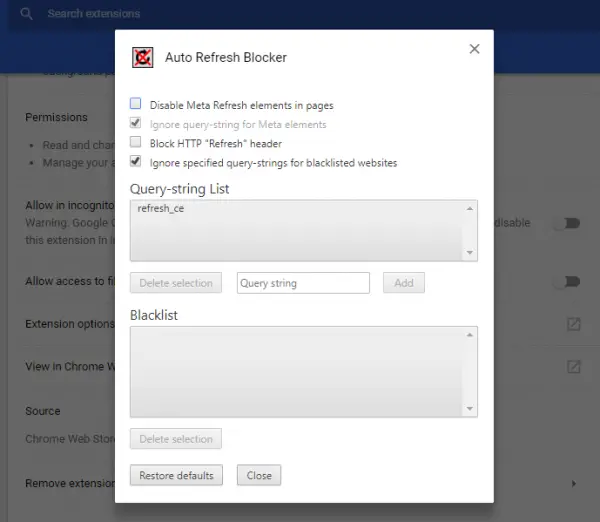Image resolution: width=600 pixels, height=522 pixels.
Task: Open Extension options external link icon
Action: coord(573,324)
